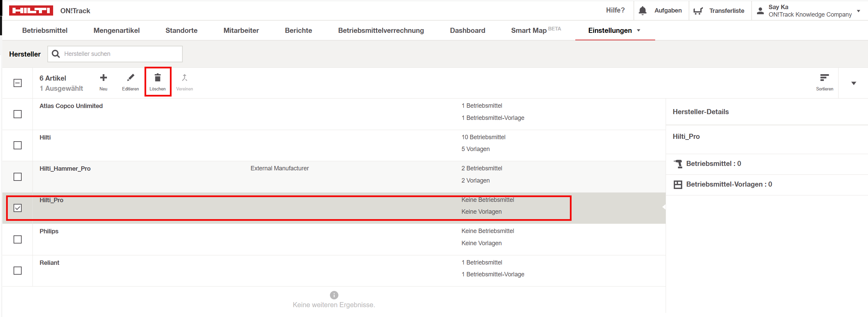Click the search magnifier icon
Viewport: 868px width, 317px height.
tap(56, 54)
